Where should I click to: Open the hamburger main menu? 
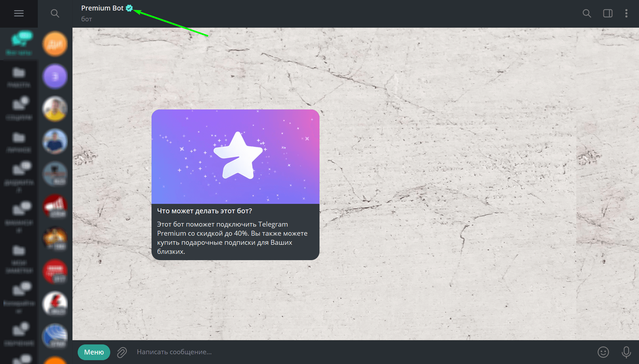click(x=19, y=13)
